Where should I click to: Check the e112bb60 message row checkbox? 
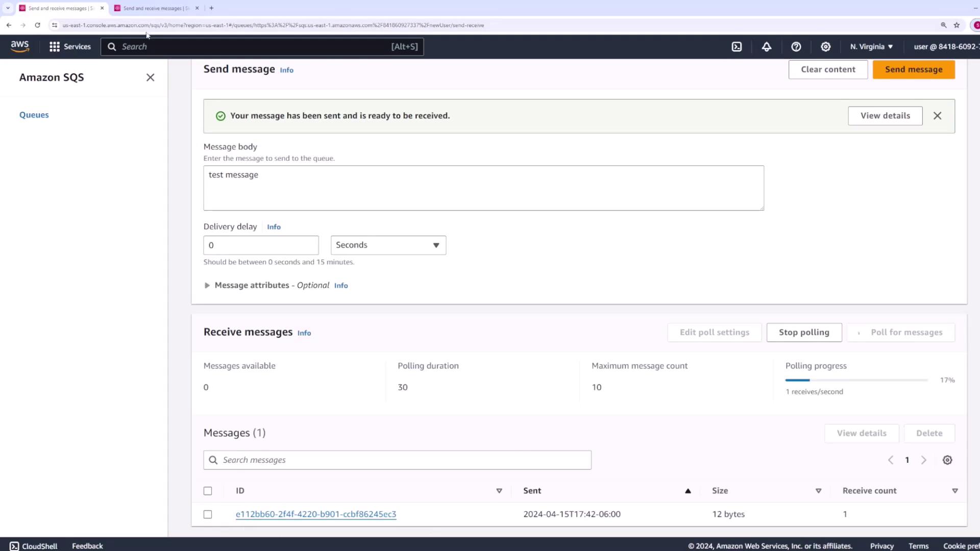click(x=208, y=514)
